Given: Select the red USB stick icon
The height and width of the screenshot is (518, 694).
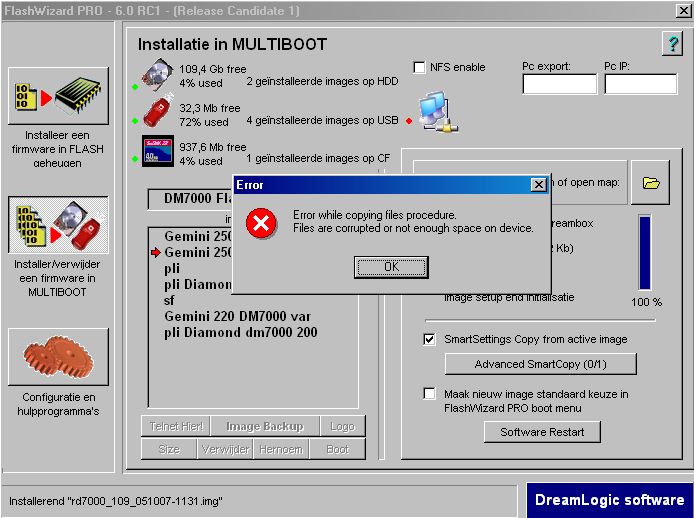Looking at the screenshot, I should 159,111.
